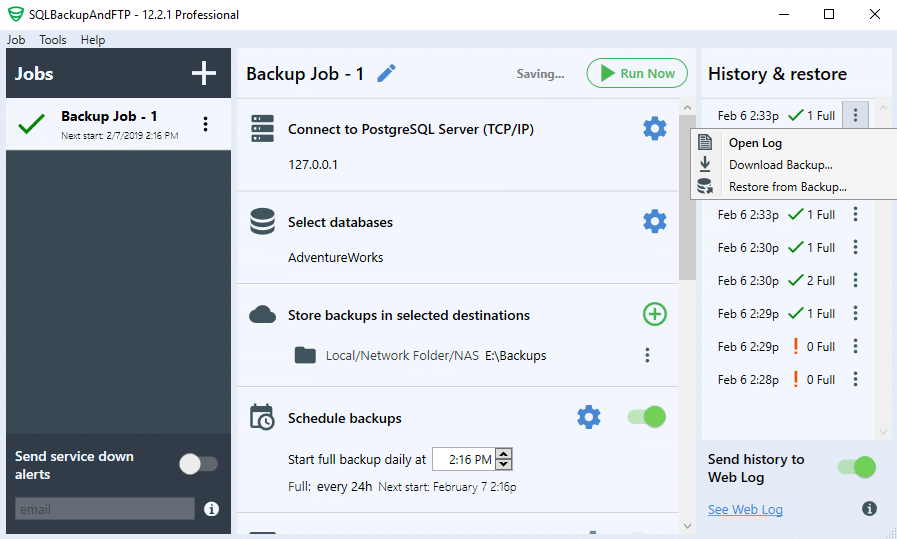This screenshot has width=897, height=539.
Task: Click the Open Log document icon
Action: (x=705, y=142)
